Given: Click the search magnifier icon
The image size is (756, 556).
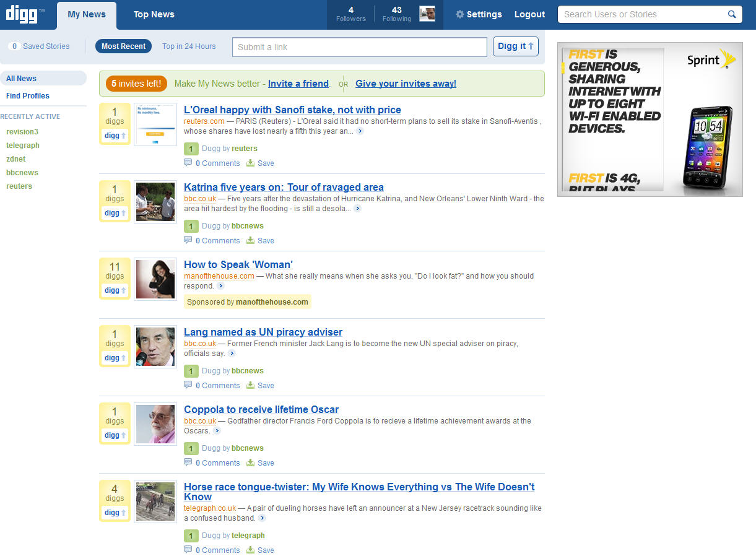Looking at the screenshot, I should click(x=732, y=14).
